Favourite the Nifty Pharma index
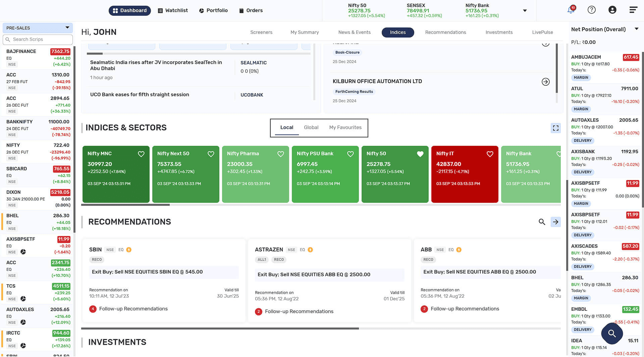 281,154
